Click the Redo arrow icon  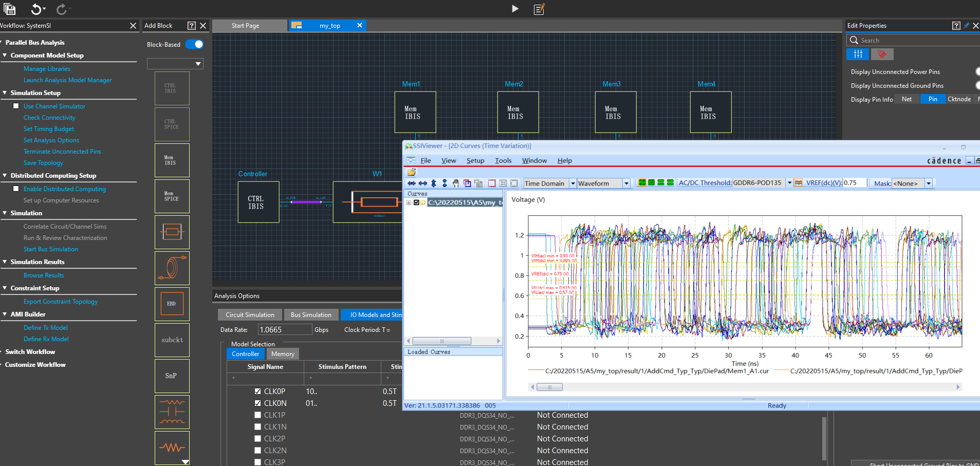[x=61, y=9]
